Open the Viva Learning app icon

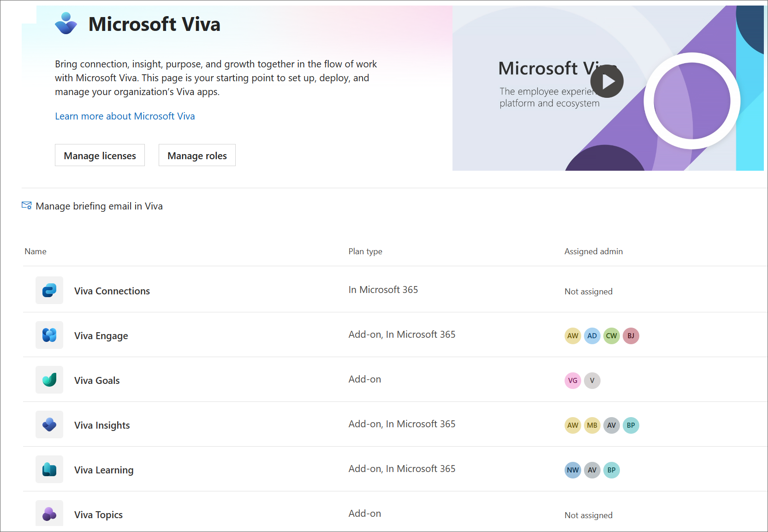[49, 469]
